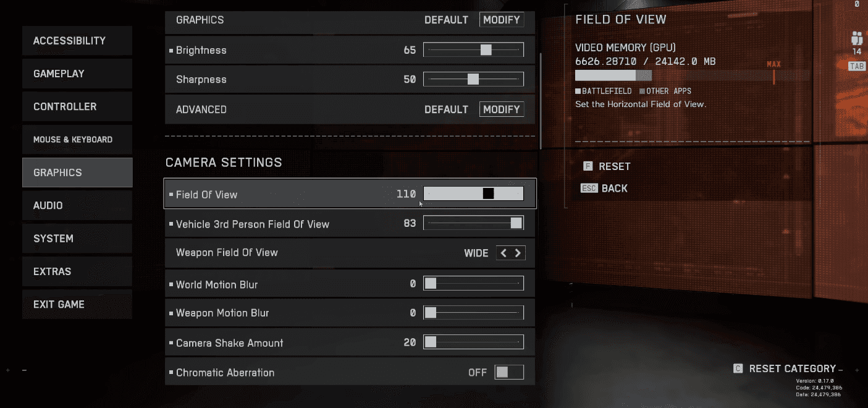Screen dimensions: 868x408
Task: Click the C key Reset Category icon
Action: tap(738, 368)
